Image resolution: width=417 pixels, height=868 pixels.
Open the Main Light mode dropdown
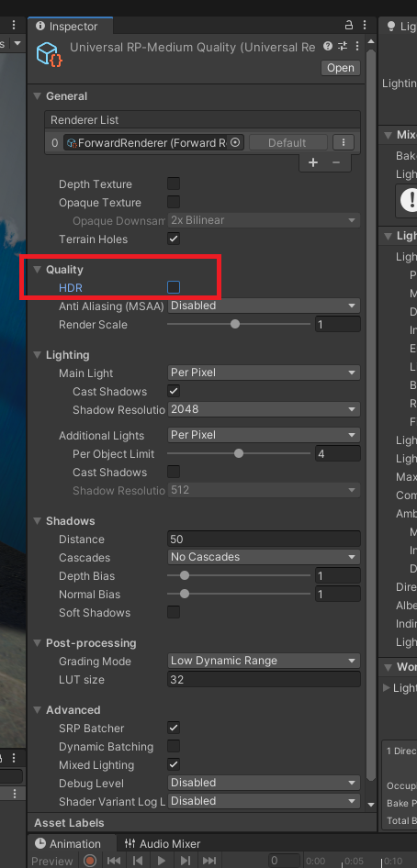tap(264, 373)
